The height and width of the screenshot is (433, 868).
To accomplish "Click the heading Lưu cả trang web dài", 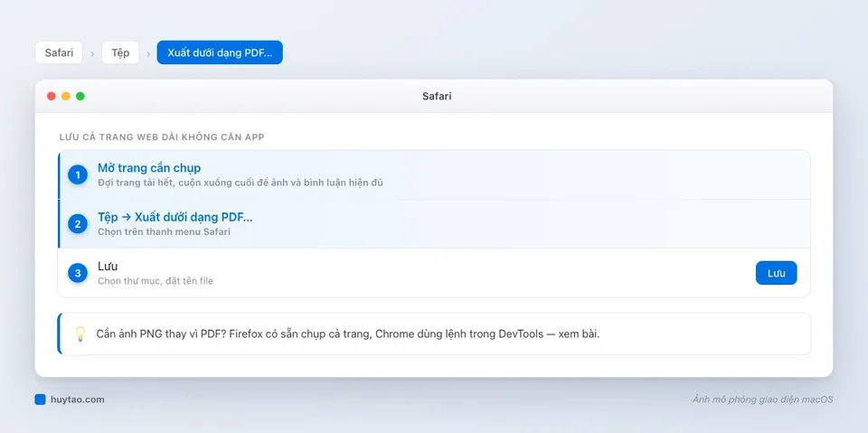I will tap(162, 136).
